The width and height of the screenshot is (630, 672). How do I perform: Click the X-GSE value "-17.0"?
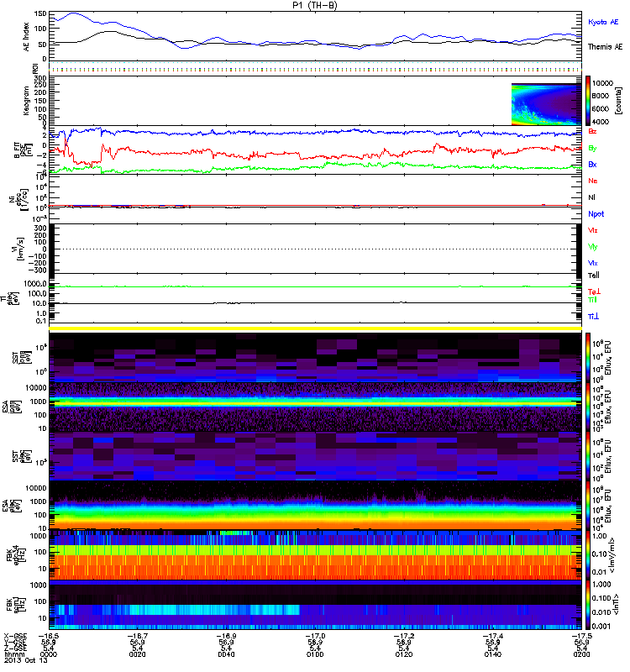point(315,636)
